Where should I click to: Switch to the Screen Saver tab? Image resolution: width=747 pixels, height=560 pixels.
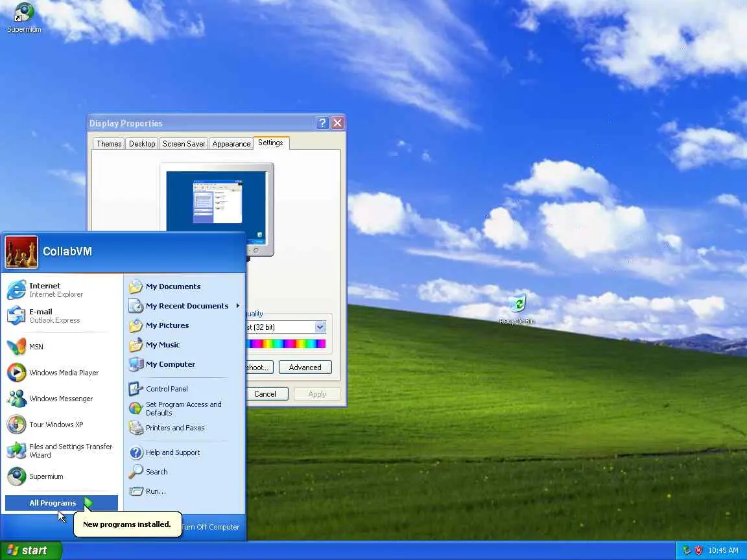pos(184,144)
